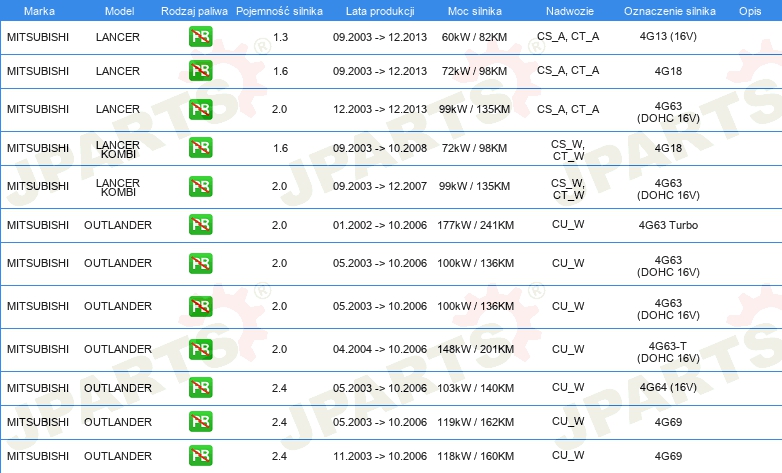Click the production years 11.2003 -> 10.2006
This screenshot has width=782, height=473.
pyautogui.click(x=380, y=456)
